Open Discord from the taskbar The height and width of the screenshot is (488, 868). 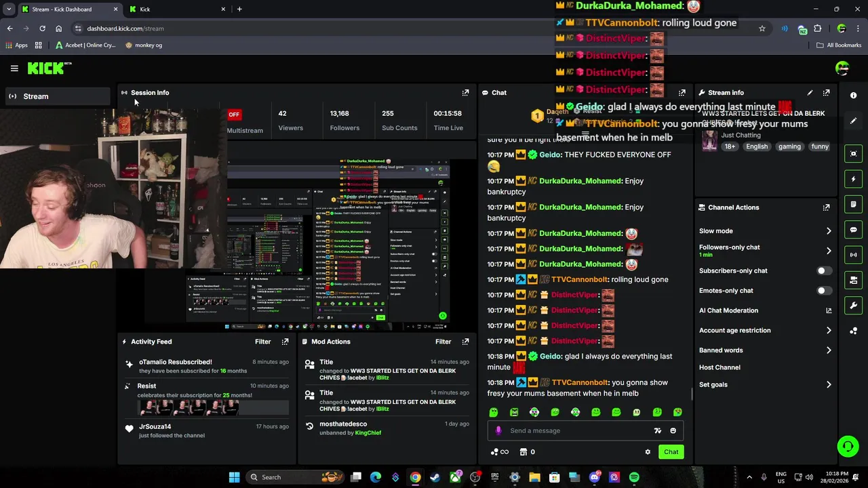(x=595, y=477)
